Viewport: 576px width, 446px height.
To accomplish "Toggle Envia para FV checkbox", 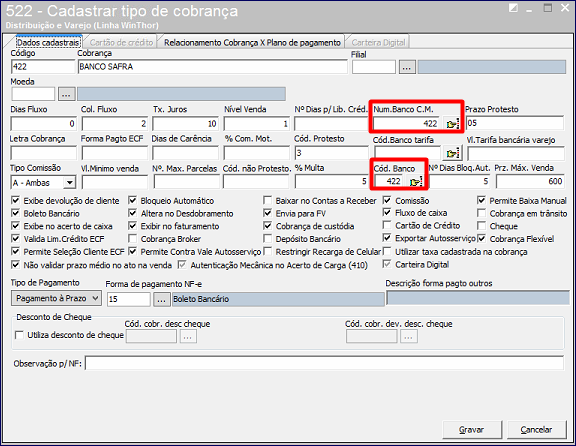I will 268,213.
